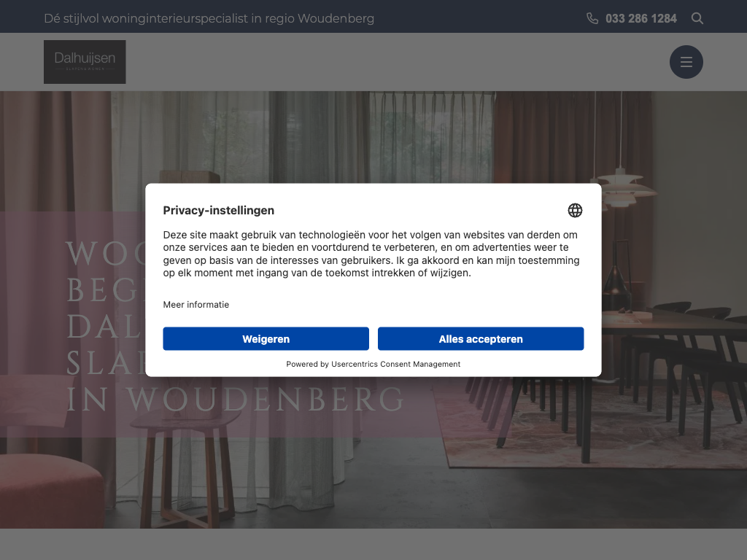This screenshot has height=560, width=747.
Task: Click the phone handset icon
Action: [x=592, y=18]
